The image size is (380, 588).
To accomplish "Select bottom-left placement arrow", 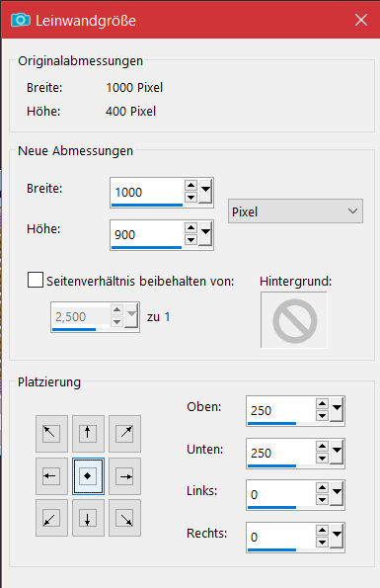I will coord(51,518).
